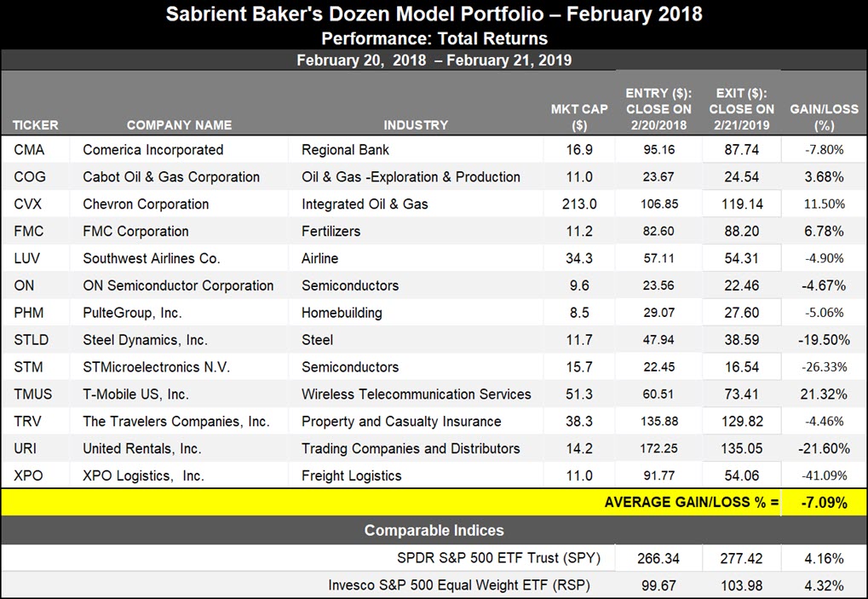Select the PHM ticker cell
The width and height of the screenshot is (868, 599).
(29, 312)
